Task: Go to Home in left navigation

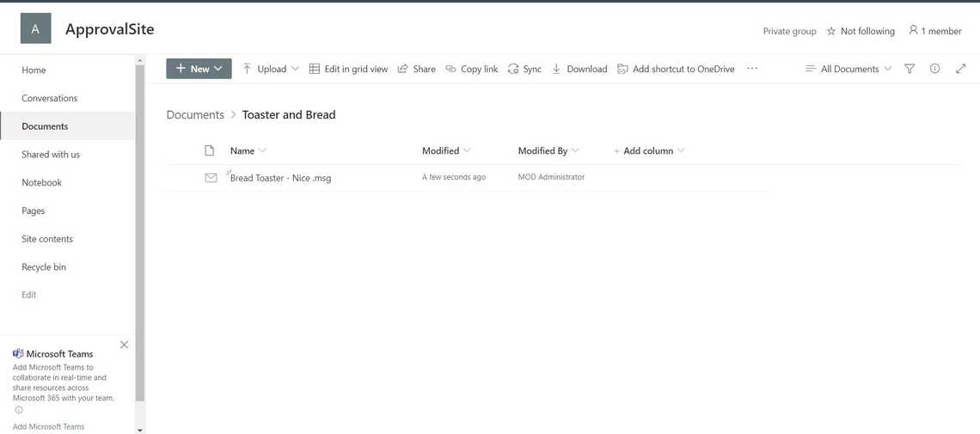Action: click(x=34, y=70)
